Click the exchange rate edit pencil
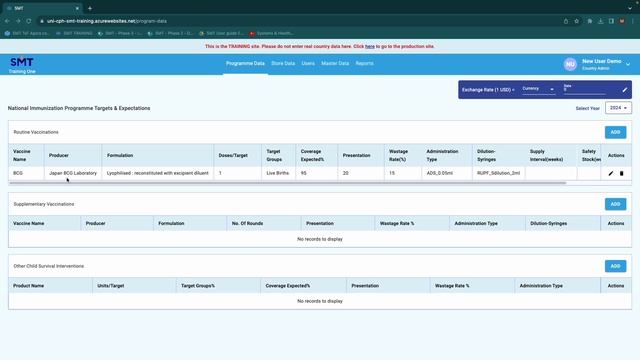Screen dimensions: 640x360 624,90
